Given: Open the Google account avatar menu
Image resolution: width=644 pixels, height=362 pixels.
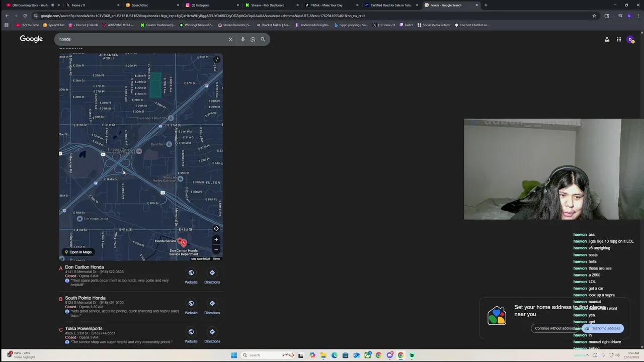Looking at the screenshot, I should point(630,39).
